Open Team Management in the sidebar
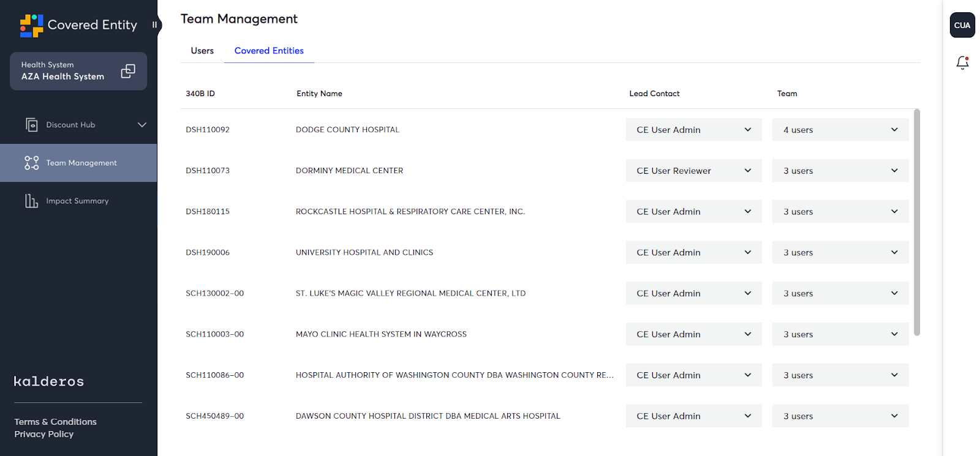The image size is (980, 456). (78, 163)
